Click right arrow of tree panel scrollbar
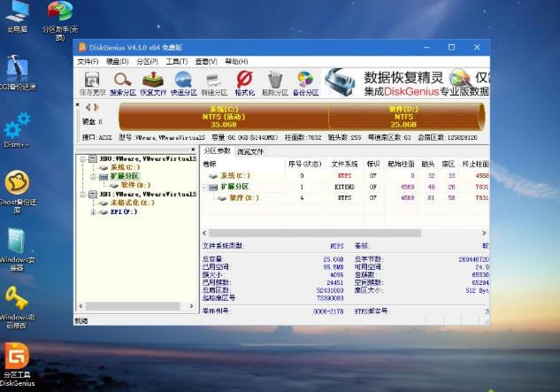 click(191, 306)
